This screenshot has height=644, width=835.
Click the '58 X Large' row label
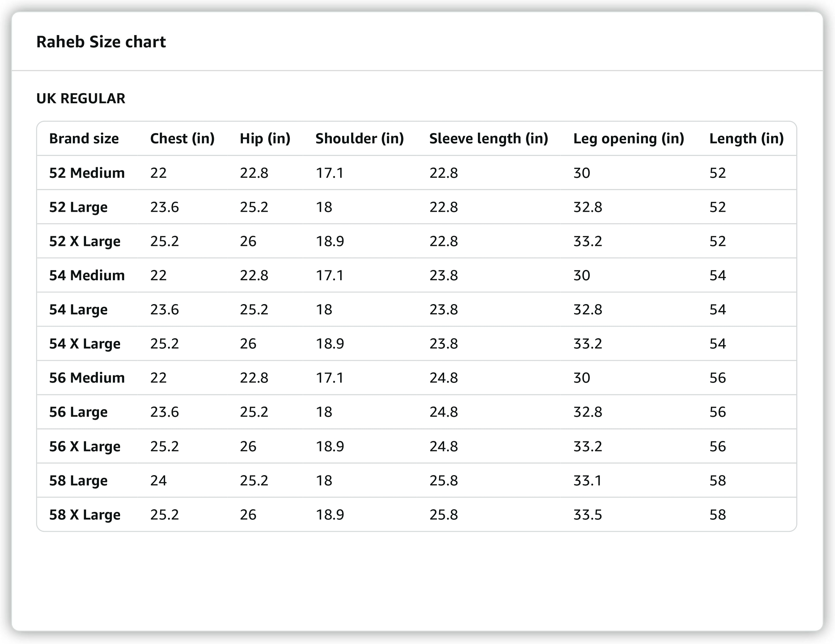tap(84, 514)
